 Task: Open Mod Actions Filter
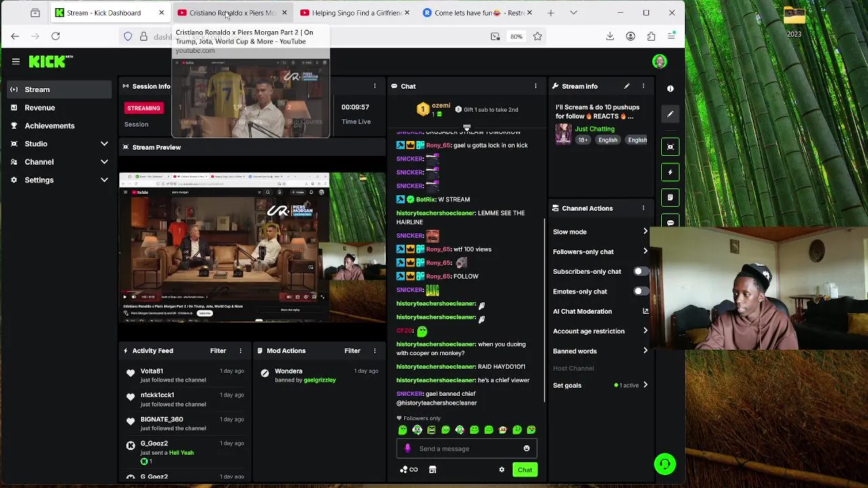(x=352, y=350)
